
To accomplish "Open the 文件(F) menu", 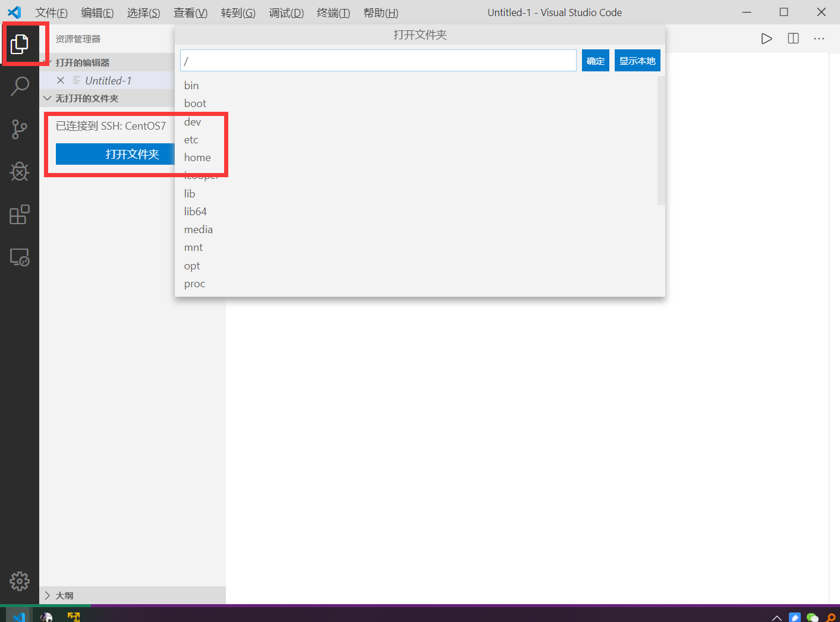I will tap(51, 12).
